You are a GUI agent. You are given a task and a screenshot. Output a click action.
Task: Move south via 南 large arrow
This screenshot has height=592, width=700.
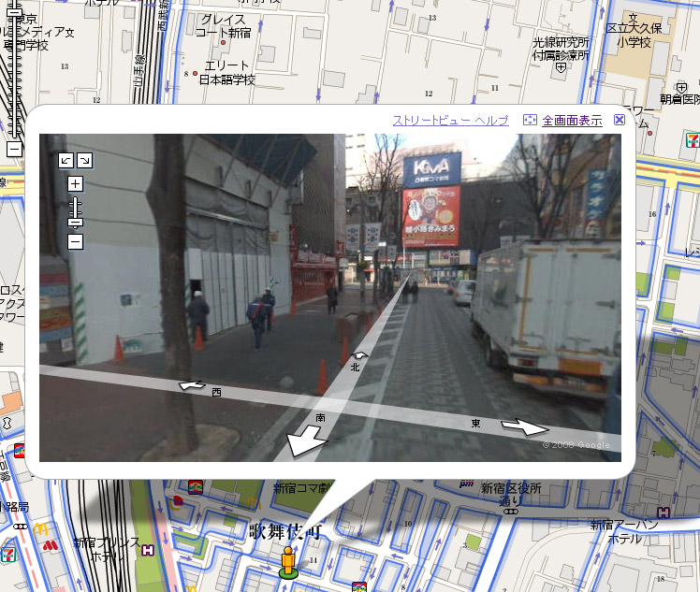click(305, 440)
